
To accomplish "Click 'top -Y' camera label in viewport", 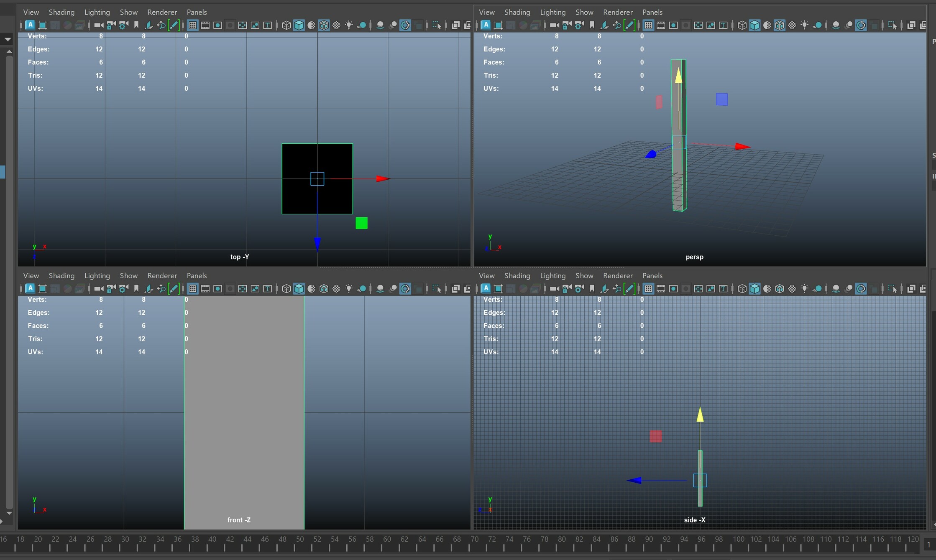I will pyautogui.click(x=240, y=257).
